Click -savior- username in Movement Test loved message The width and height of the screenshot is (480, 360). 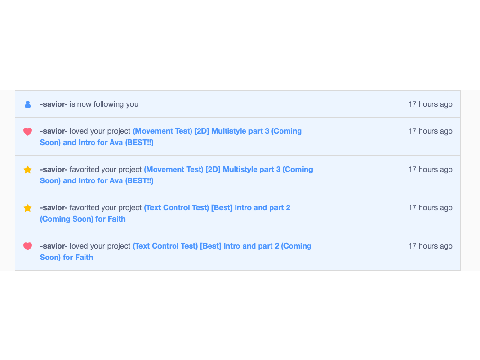pyautogui.click(x=53, y=131)
